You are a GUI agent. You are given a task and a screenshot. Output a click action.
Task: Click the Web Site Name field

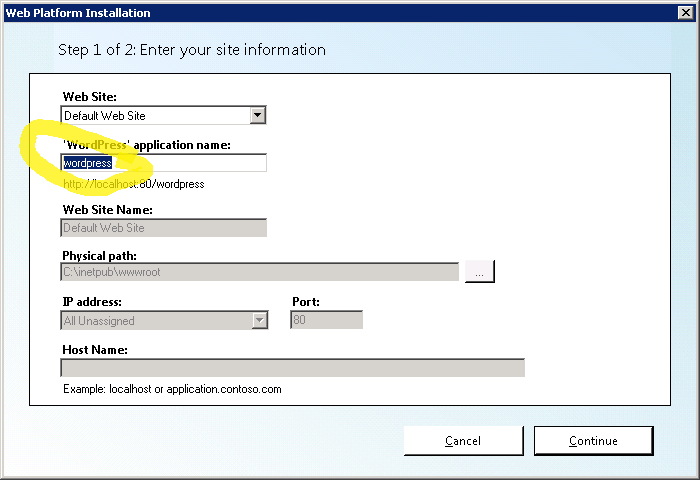[163, 228]
